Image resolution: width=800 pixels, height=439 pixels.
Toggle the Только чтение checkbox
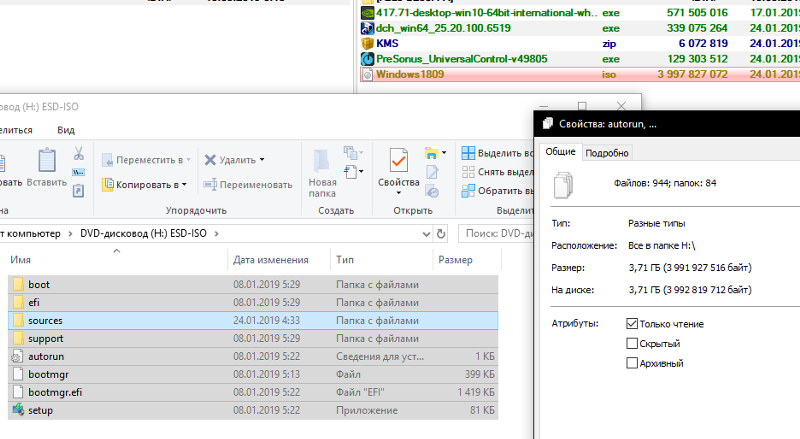click(632, 324)
